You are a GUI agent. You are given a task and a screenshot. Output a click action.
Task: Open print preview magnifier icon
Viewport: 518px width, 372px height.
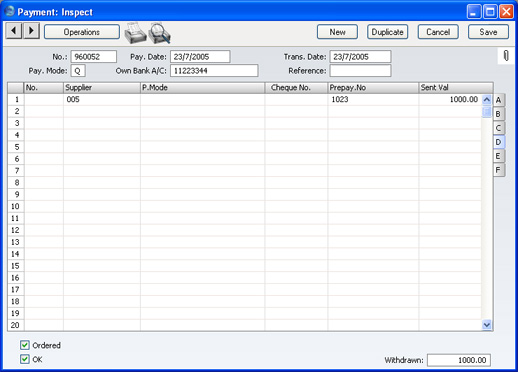[160, 33]
